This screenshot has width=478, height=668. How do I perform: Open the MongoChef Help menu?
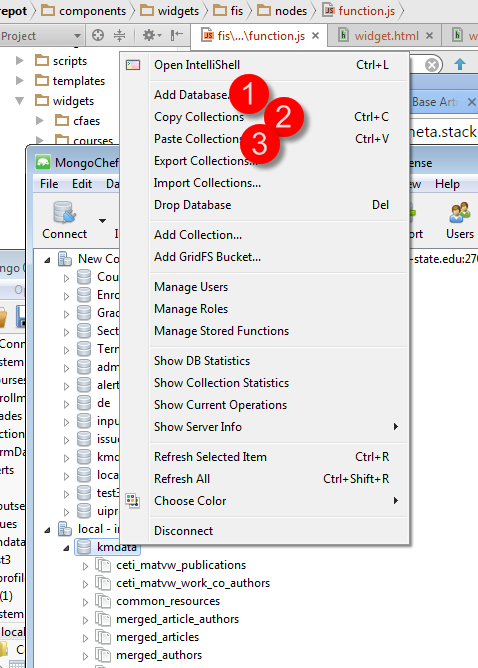447,184
